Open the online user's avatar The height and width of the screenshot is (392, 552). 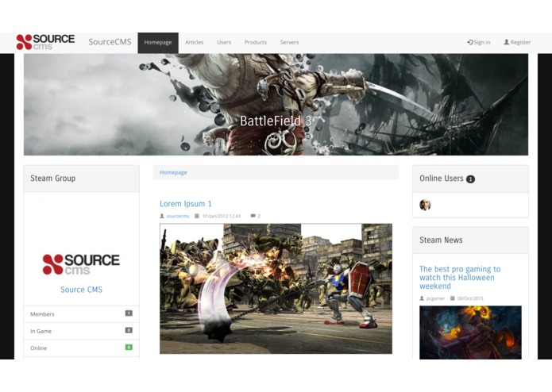[425, 205]
